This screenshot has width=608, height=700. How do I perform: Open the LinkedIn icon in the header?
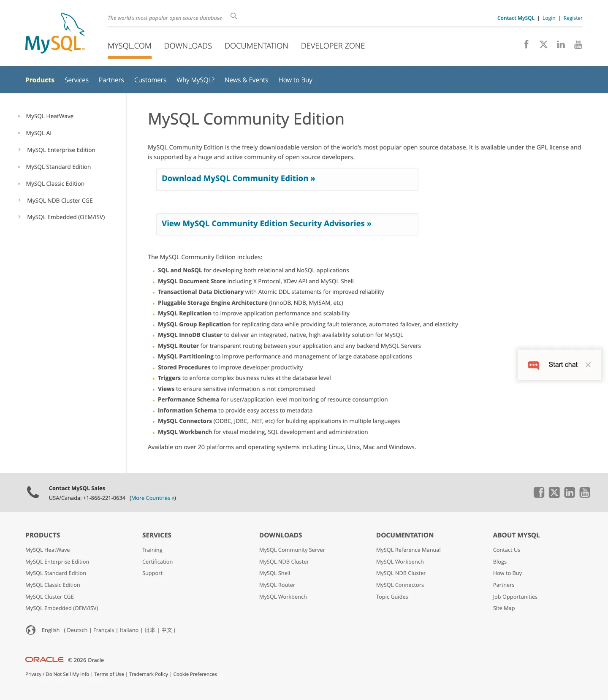pos(561,44)
